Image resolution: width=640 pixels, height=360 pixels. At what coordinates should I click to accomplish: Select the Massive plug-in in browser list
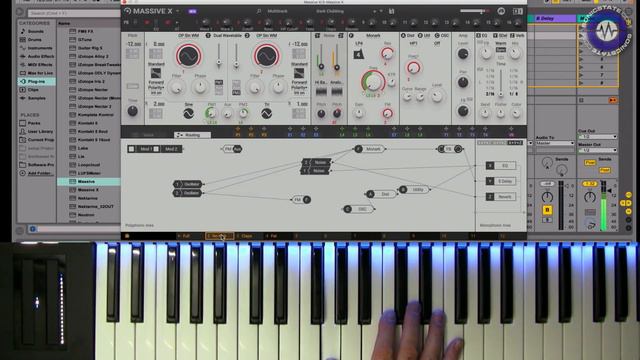[89, 181]
